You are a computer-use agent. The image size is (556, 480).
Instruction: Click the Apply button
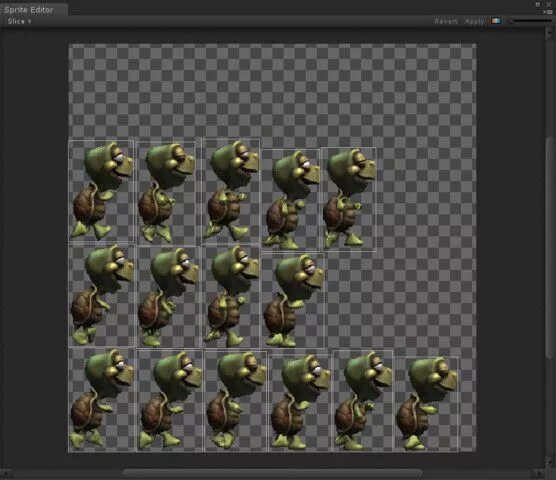coord(474,21)
